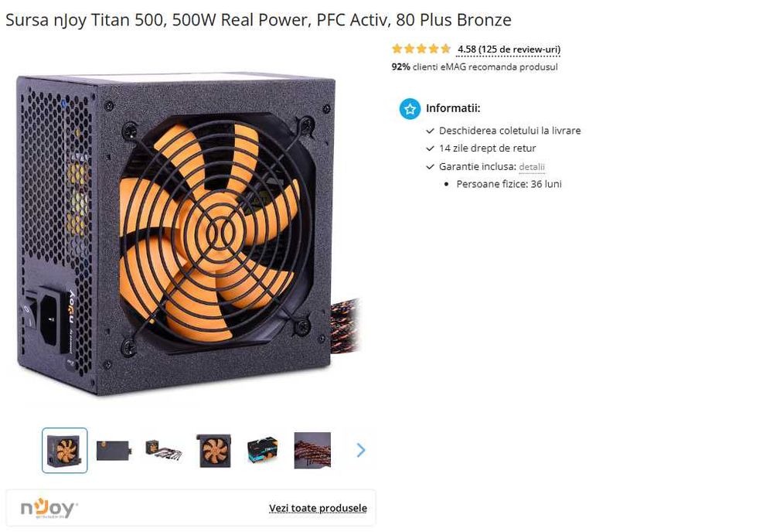Advance thumbnails with the right chevron arrow
773x532 pixels.
pyautogui.click(x=361, y=450)
